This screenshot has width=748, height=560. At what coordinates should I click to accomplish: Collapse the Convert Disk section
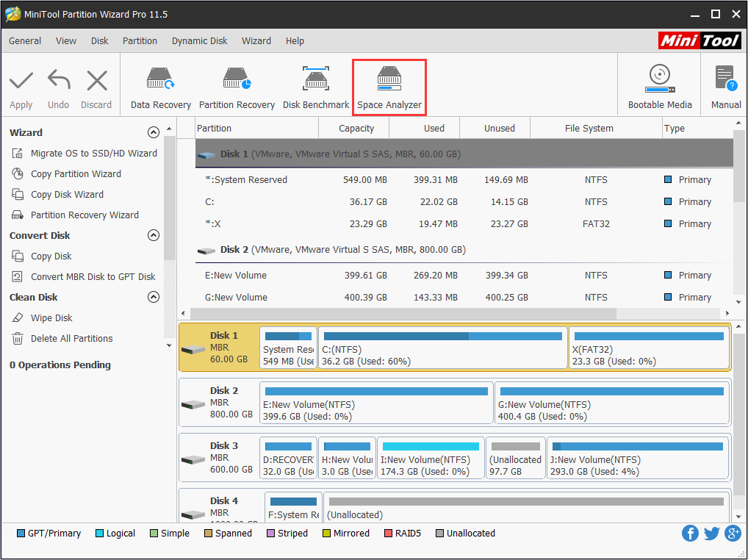coord(153,235)
